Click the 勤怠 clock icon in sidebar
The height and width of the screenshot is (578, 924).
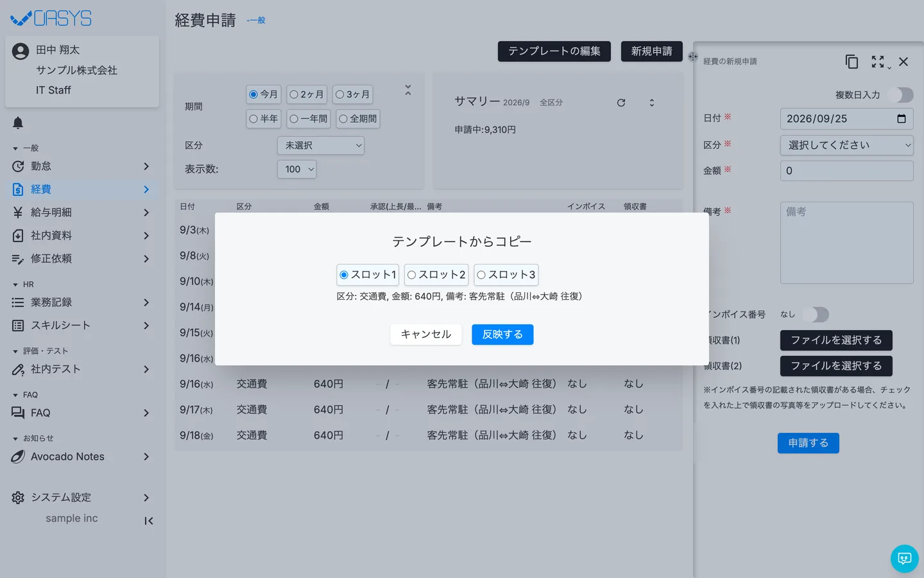[x=18, y=166]
